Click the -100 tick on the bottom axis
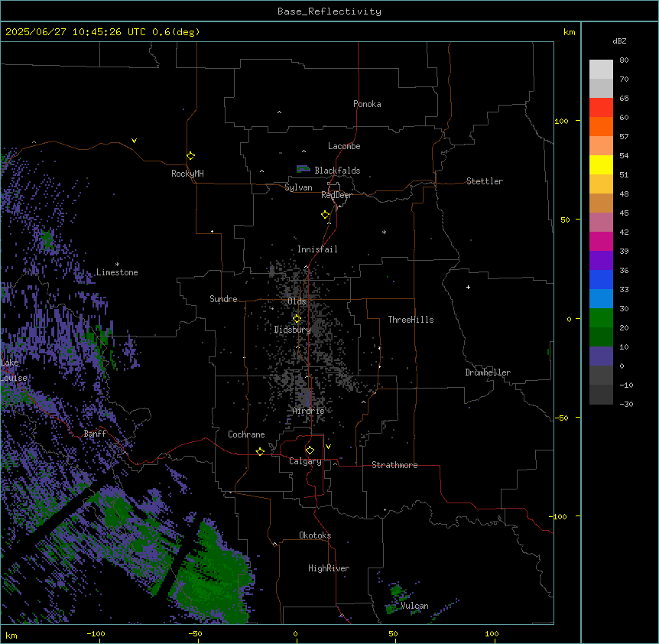This screenshot has height=644, width=659. coord(96,633)
